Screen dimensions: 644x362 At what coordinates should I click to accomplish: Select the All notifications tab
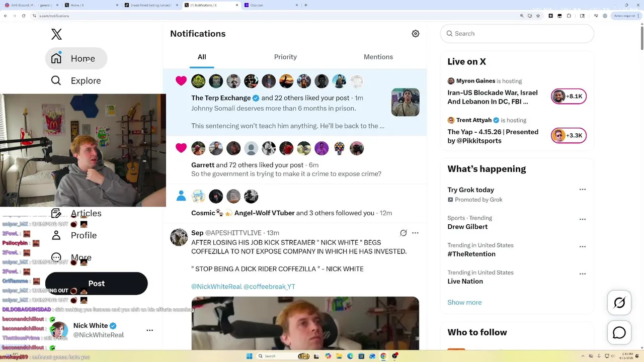click(202, 57)
